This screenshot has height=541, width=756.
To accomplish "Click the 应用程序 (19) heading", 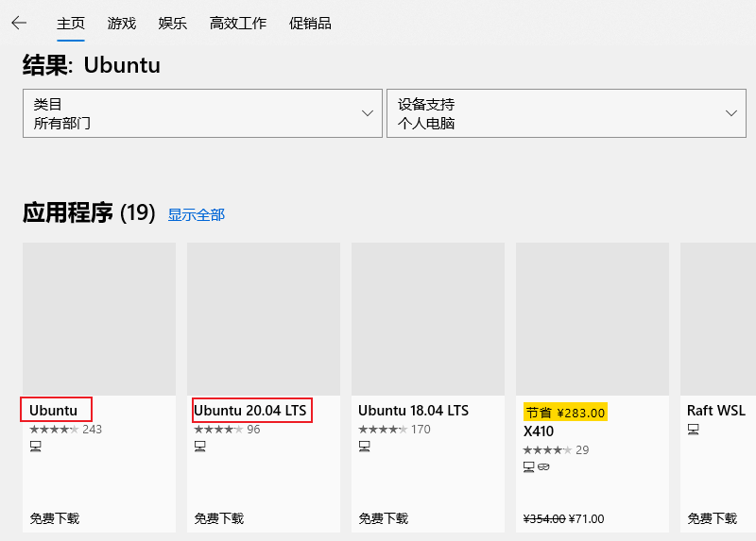I will click(x=89, y=212).
